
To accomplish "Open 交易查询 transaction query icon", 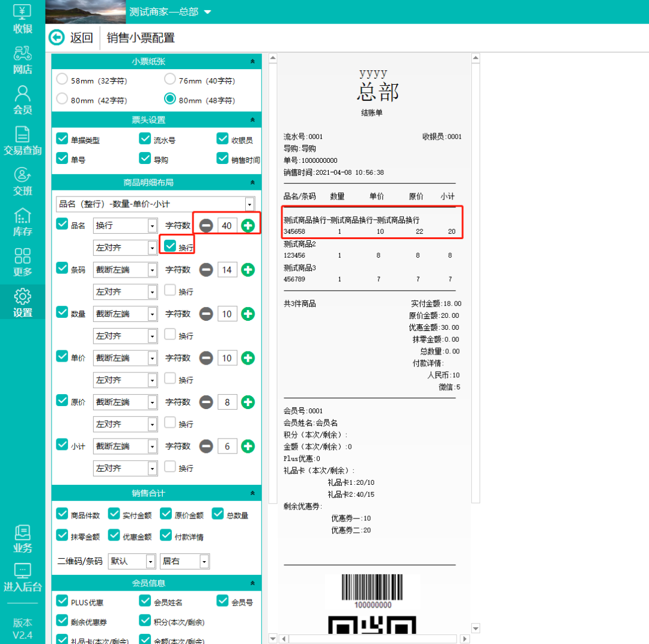I will (x=22, y=135).
